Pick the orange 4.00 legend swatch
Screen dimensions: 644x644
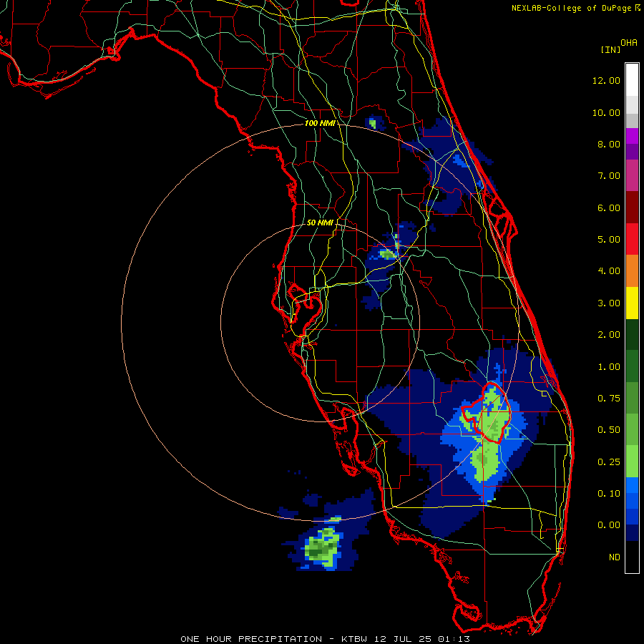point(632,271)
